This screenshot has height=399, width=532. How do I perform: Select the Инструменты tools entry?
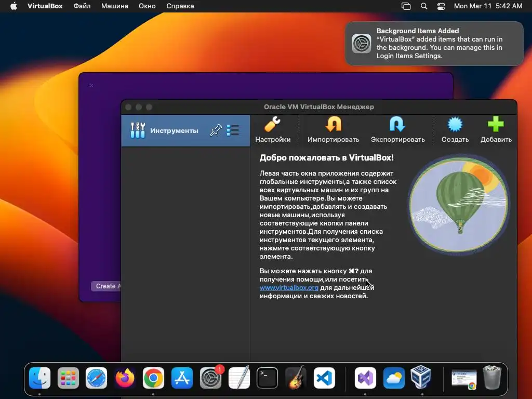pos(185,130)
